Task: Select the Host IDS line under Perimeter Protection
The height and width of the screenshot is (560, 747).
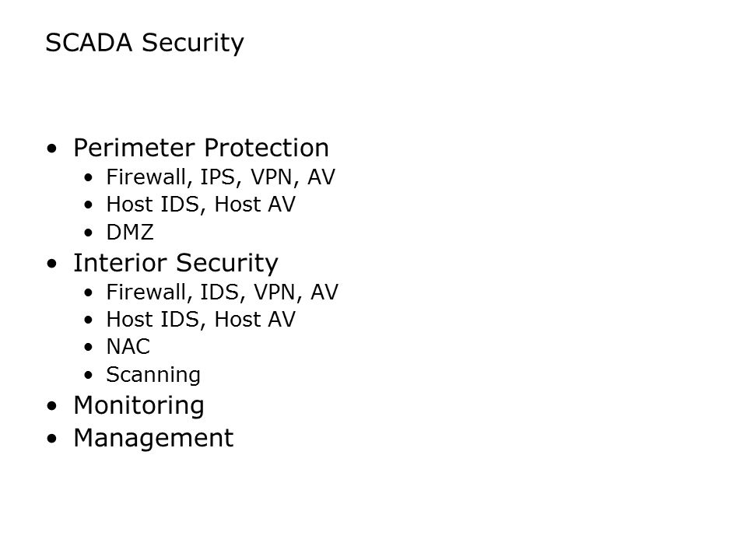Action: 201,205
